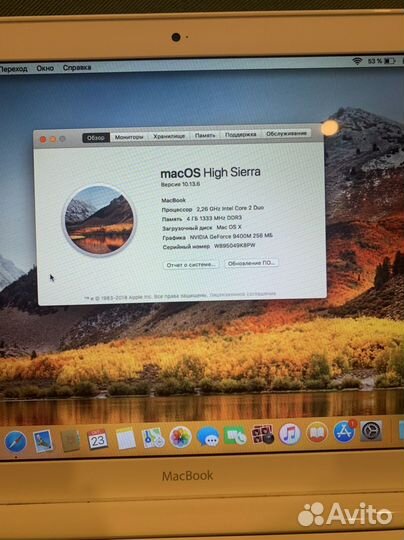Open the Лицензионное соглашение link
The image size is (404, 540).
[243, 294]
